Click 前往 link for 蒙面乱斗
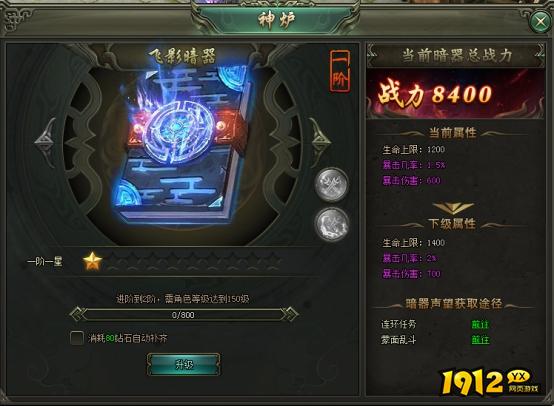This screenshot has width=554, height=407. (480, 340)
